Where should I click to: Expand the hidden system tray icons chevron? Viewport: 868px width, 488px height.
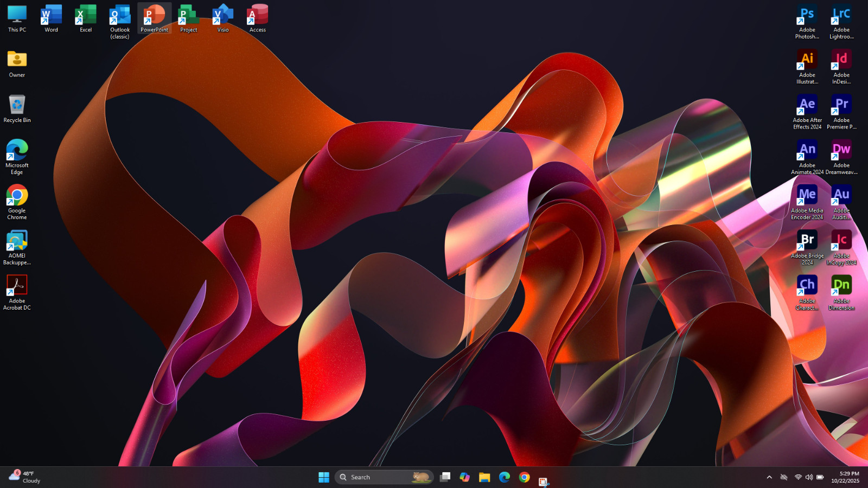point(769,477)
